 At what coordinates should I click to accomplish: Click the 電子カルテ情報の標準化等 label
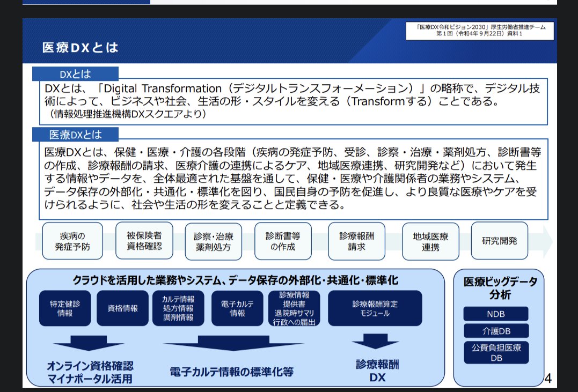click(232, 372)
